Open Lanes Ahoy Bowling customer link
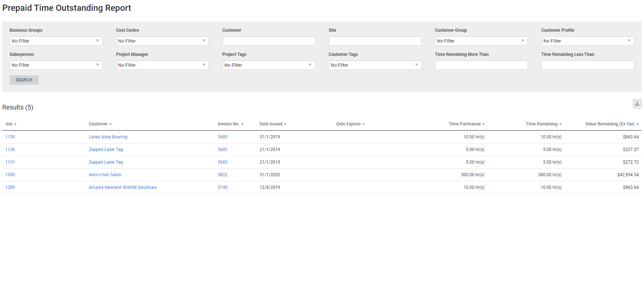Screen dimensions: 644x302 [x=108, y=137]
